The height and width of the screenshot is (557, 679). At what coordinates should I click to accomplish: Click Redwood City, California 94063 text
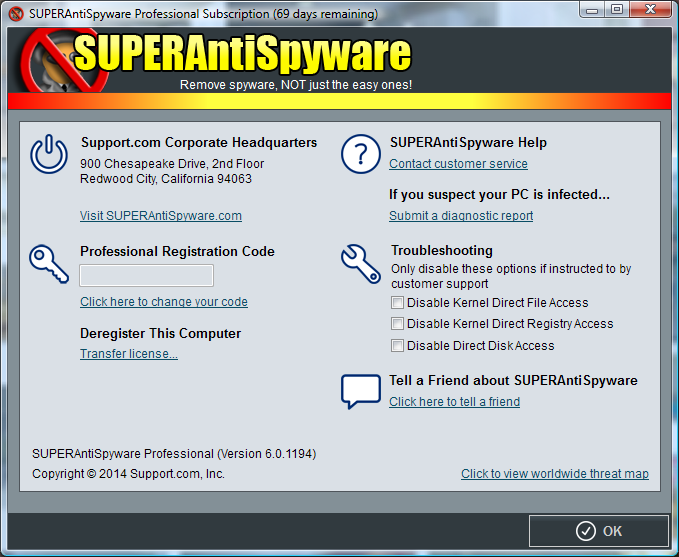tap(166, 179)
